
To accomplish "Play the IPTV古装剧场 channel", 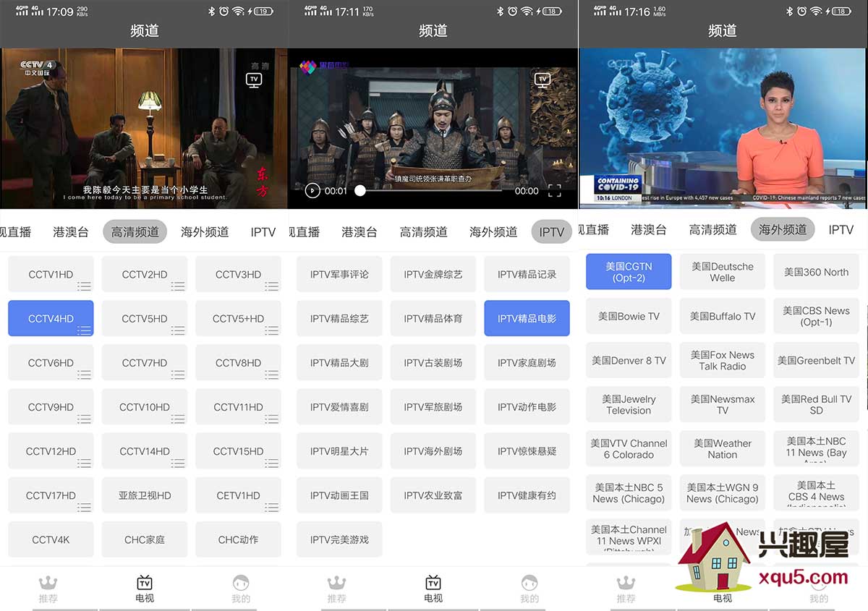I will point(433,363).
